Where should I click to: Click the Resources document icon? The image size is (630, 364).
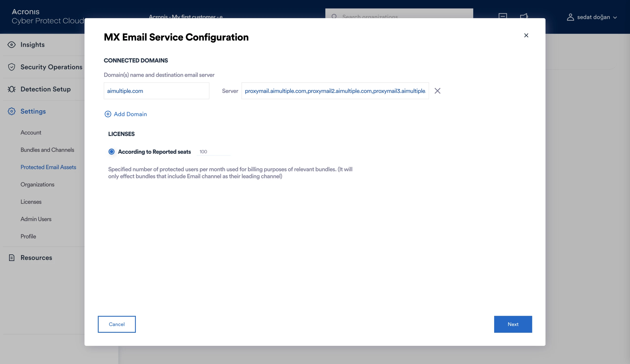(12, 258)
